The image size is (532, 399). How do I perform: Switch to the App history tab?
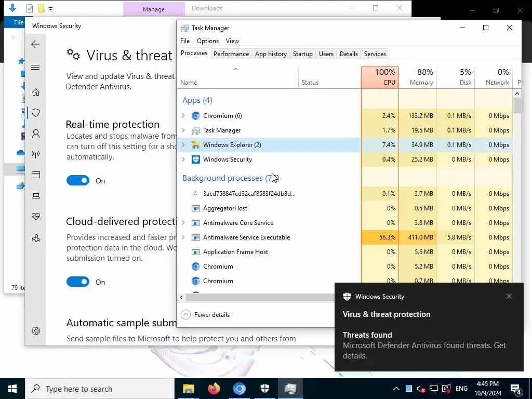[271, 54]
